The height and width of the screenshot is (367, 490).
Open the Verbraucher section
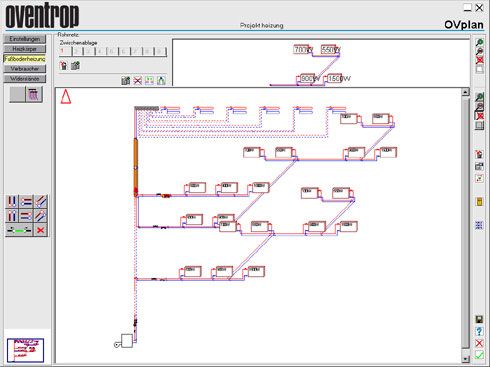[x=25, y=69]
